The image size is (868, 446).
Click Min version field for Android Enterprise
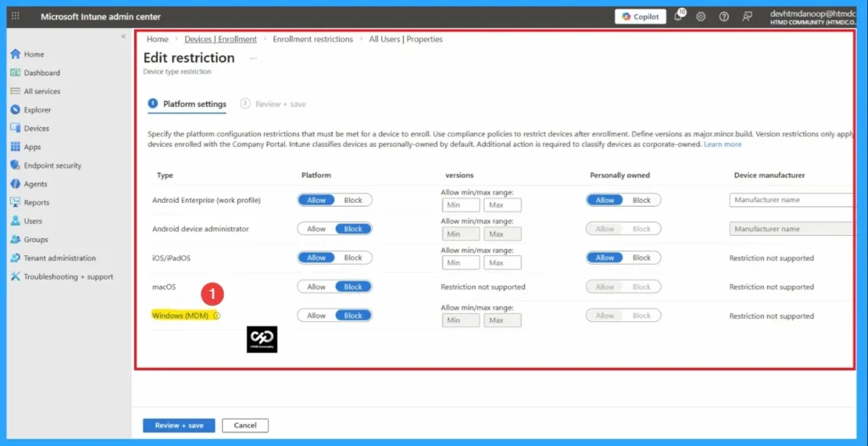tap(461, 205)
